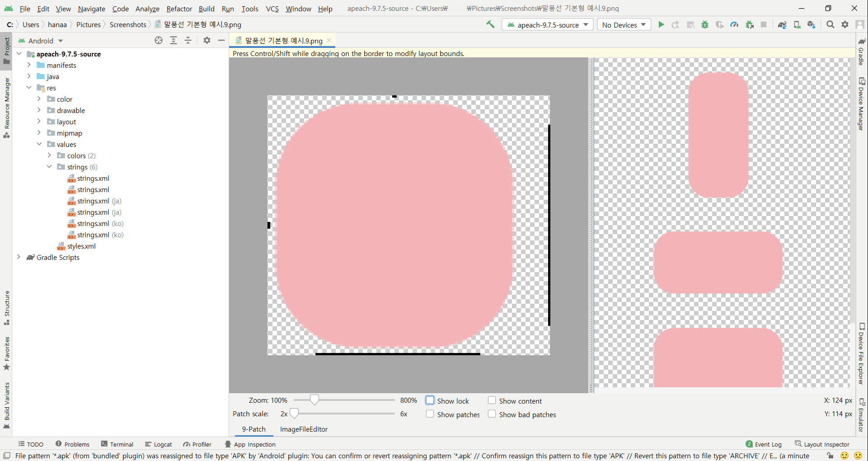Click the Run with Coverage icon

point(720,24)
